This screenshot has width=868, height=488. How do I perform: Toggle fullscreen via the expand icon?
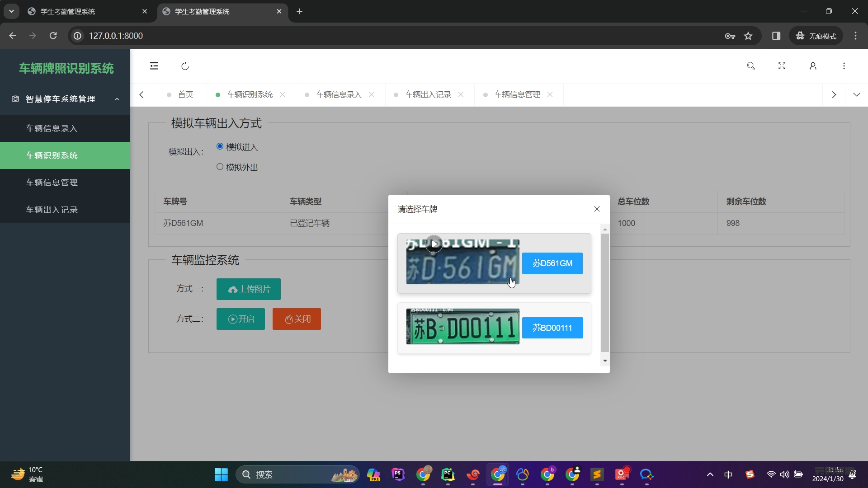coord(782,66)
